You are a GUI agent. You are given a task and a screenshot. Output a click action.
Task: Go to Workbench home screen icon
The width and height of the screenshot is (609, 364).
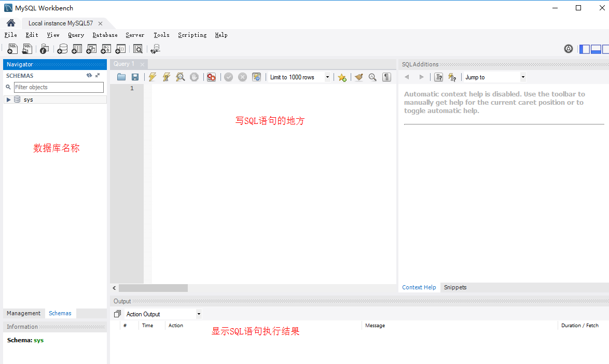tap(11, 23)
